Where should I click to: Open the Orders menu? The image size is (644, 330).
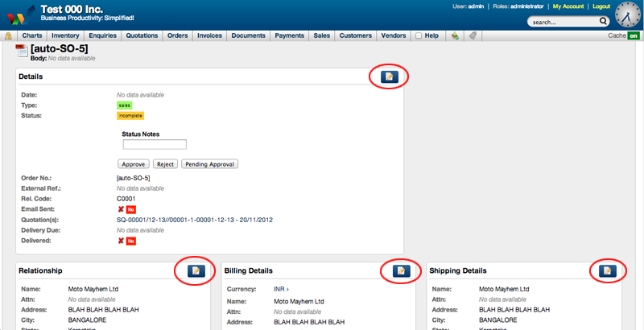point(178,35)
